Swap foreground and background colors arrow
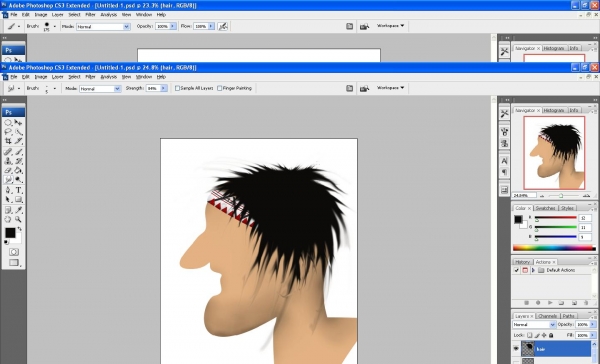The width and height of the screenshot is (600, 364). click(20, 229)
